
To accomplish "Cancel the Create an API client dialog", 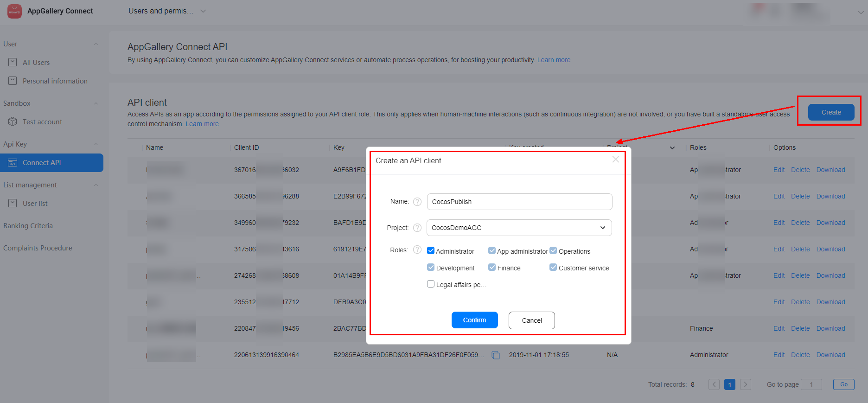I will click(532, 320).
